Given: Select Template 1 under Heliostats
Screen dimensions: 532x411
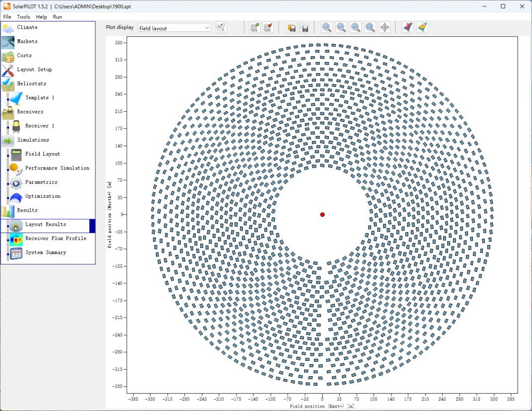Looking at the screenshot, I should point(40,98).
